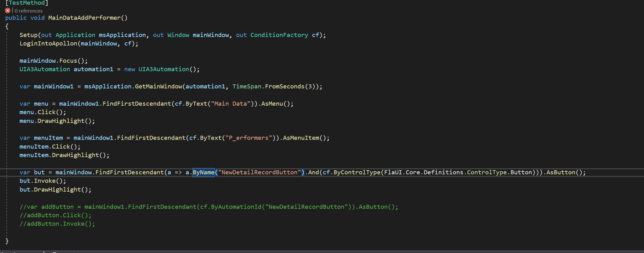Viewport: 644px width, 253px height.
Task: Click the ByControlType method call
Action: [x=357, y=172]
